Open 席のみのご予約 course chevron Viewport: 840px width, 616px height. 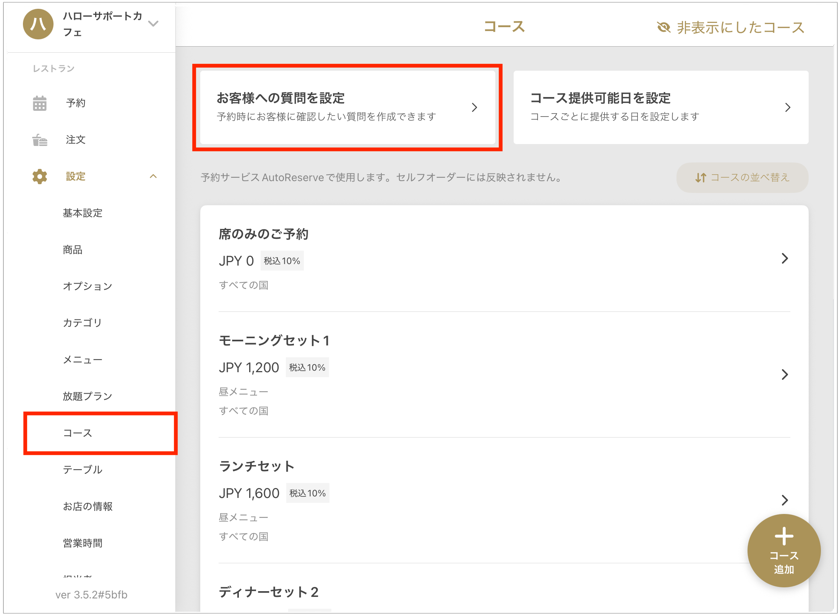click(x=785, y=259)
